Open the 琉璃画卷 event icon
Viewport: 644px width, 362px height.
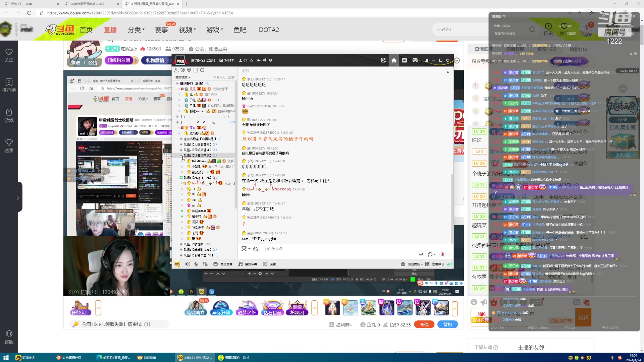click(x=196, y=308)
